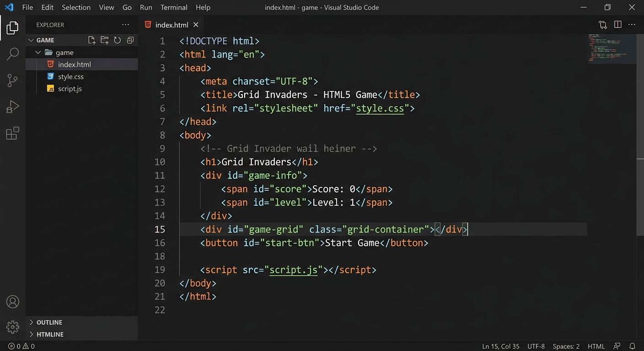The height and width of the screenshot is (351, 644).
Task: Open the Accounts icon in the activity bar
Action: coord(12,302)
